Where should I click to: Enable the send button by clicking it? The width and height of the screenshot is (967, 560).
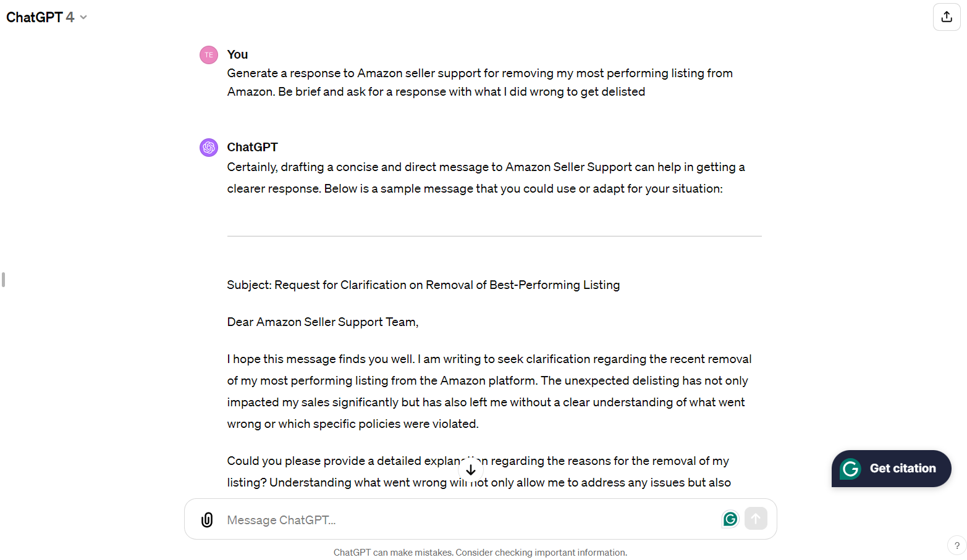click(756, 519)
